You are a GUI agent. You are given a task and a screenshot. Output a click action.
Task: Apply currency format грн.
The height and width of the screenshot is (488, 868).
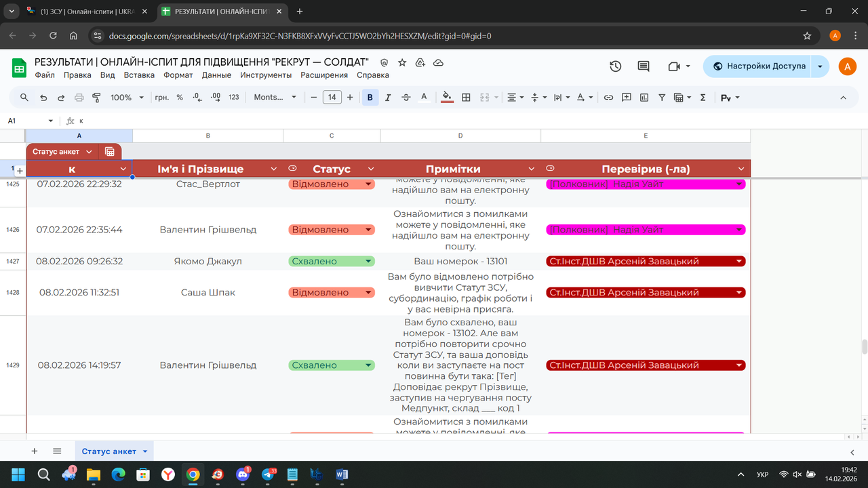[x=162, y=98]
